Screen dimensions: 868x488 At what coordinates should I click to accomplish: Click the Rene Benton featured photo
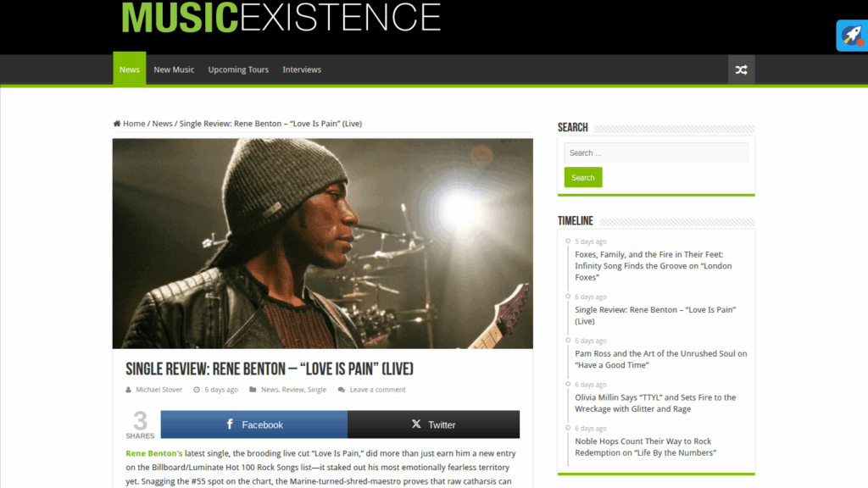(323, 243)
